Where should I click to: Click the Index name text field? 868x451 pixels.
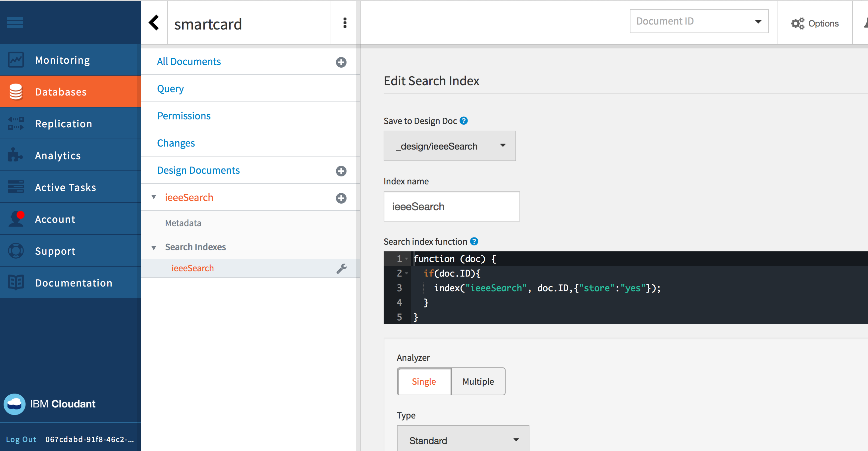point(451,207)
